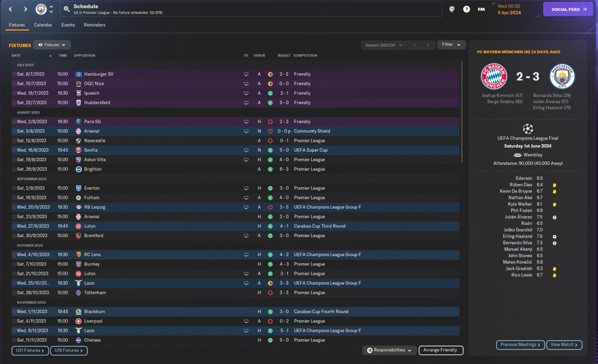Click the forward navigation arrow

(25, 9)
